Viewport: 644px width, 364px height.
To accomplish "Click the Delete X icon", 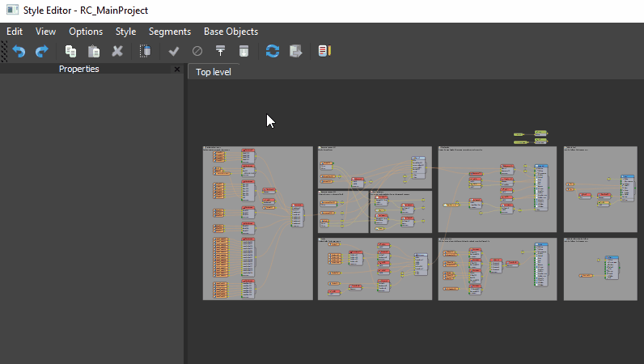I will point(117,51).
